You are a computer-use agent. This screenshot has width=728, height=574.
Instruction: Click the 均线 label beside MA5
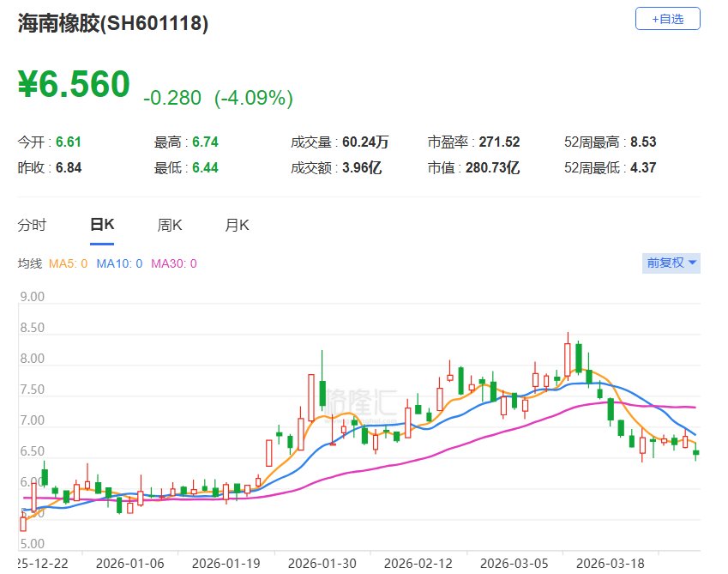coord(30,263)
